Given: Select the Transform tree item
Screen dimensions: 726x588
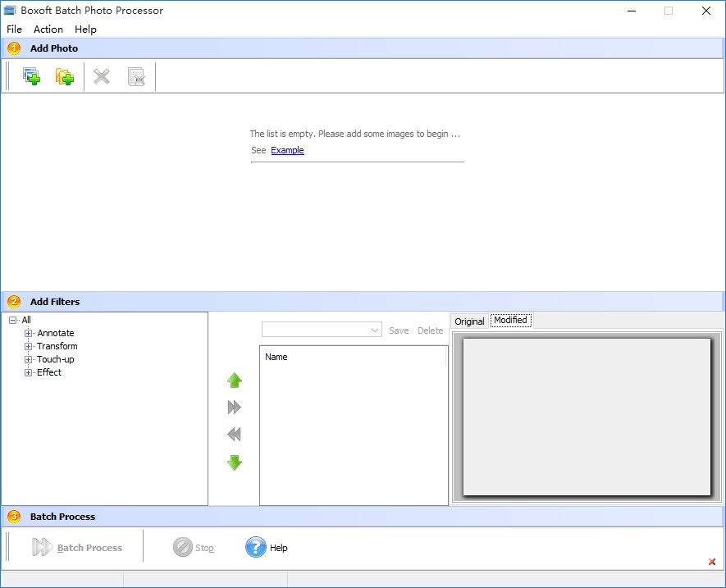Looking at the screenshot, I should point(57,346).
